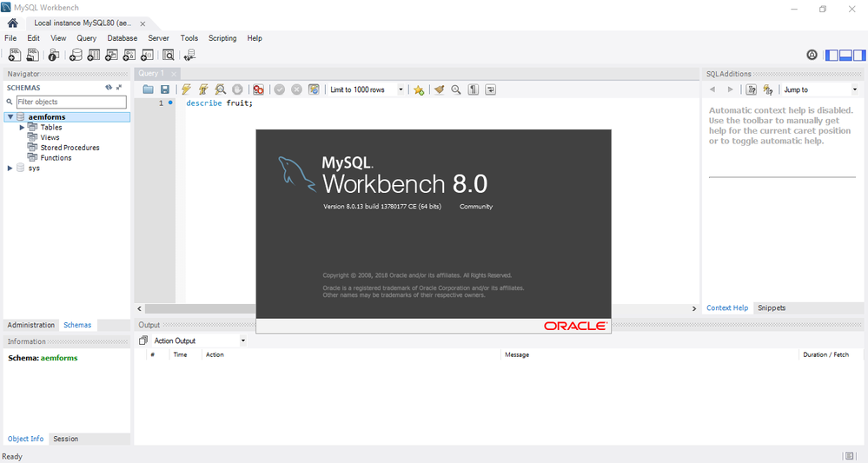
Task: Click the star icon to save snippet
Action: click(x=419, y=89)
